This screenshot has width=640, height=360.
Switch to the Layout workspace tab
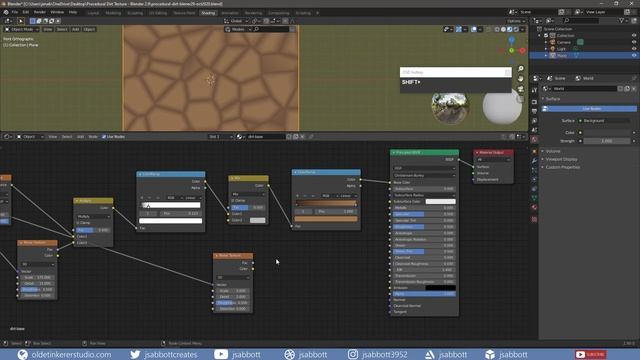click(93, 13)
